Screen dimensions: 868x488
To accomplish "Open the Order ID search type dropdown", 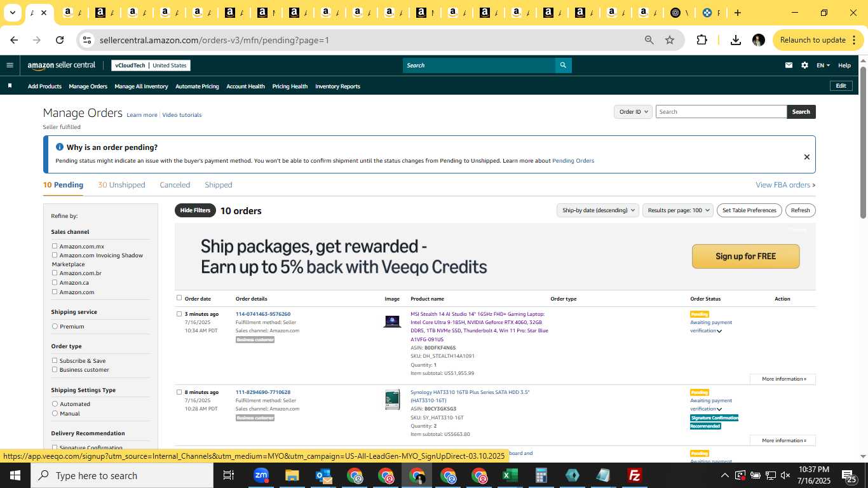I will 633,112.
